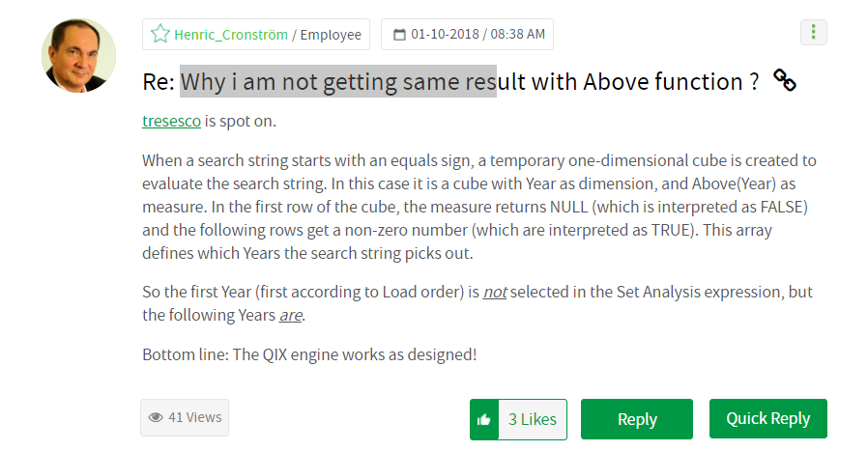The width and height of the screenshot is (868, 451).
Task: Click the 01-10-2018 post date text
Action: [x=446, y=35]
